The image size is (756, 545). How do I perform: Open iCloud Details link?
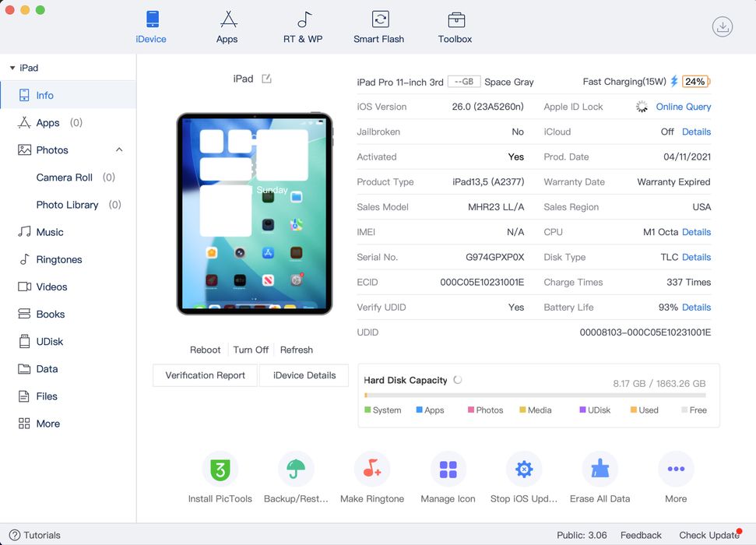pos(696,132)
